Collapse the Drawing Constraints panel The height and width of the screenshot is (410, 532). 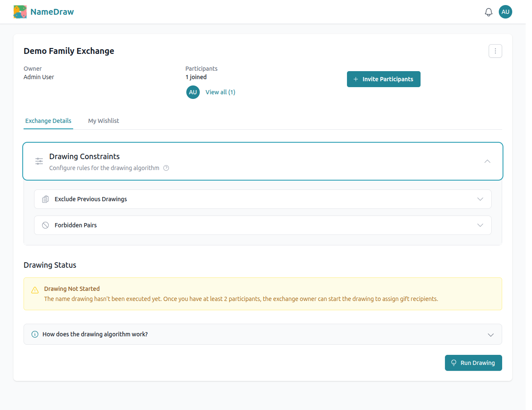(x=487, y=161)
